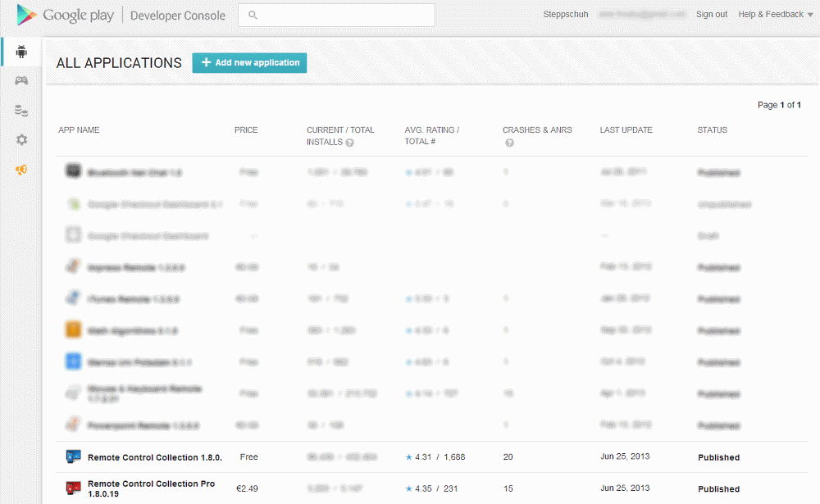The image size is (820, 504).
Task: Click Jun 25, 2013 date for Collection Pro
Action: [625, 488]
